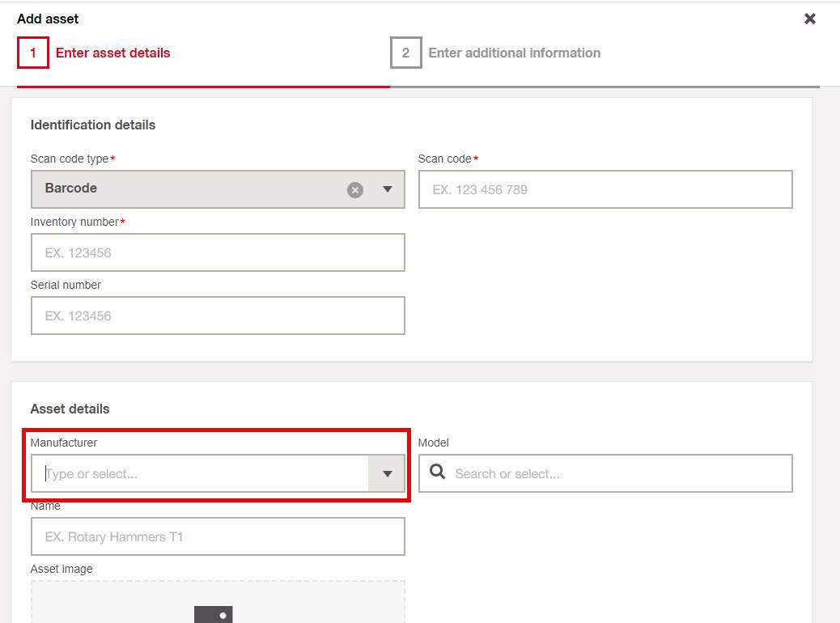Clear the Barcode selection with the x icon
The height and width of the screenshot is (623, 840).
tap(355, 190)
